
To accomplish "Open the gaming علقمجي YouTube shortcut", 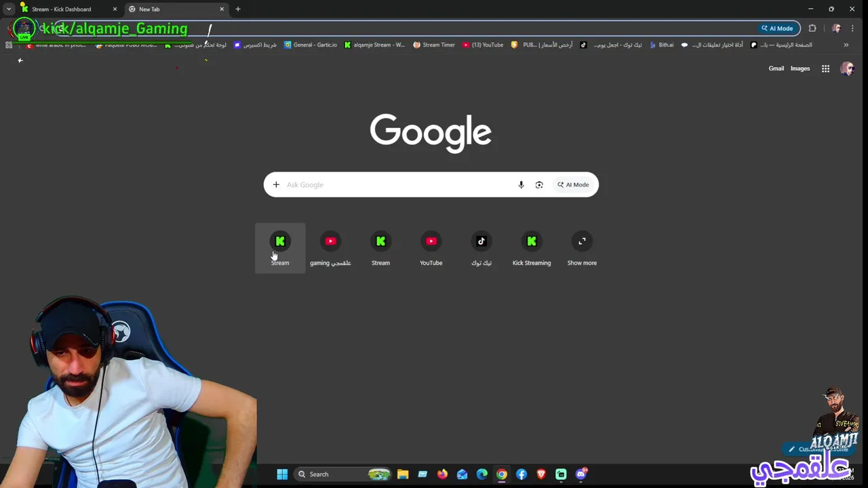I will pyautogui.click(x=330, y=248).
